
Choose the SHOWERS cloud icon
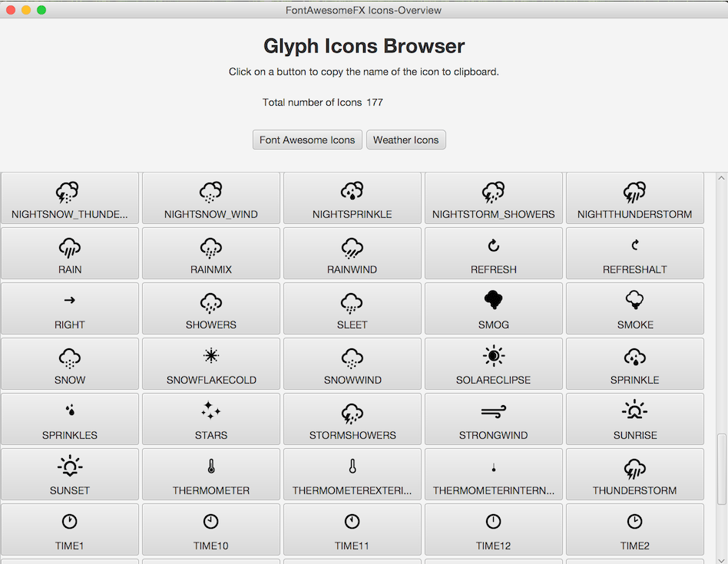[210, 303]
